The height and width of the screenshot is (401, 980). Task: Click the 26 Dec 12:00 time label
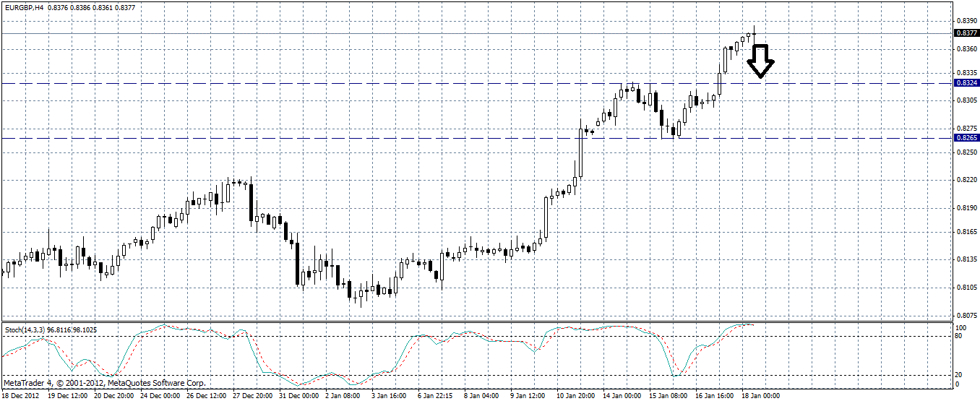(x=205, y=396)
